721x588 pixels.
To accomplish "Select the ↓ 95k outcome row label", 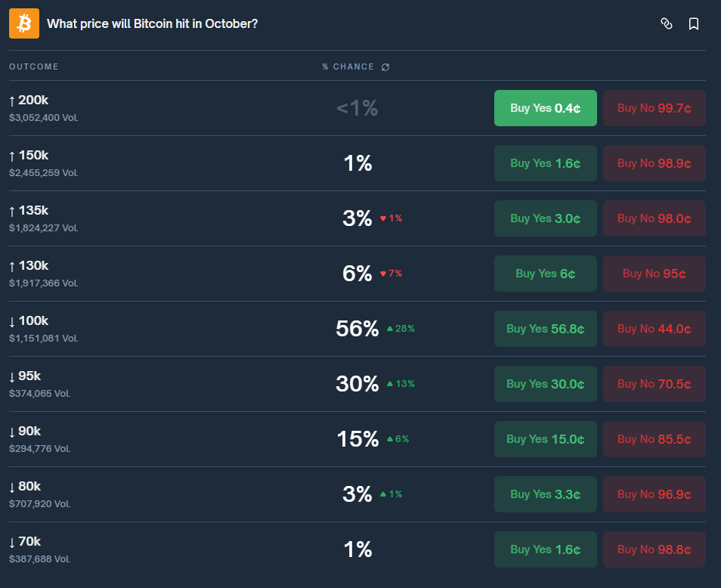I will (x=25, y=376).
